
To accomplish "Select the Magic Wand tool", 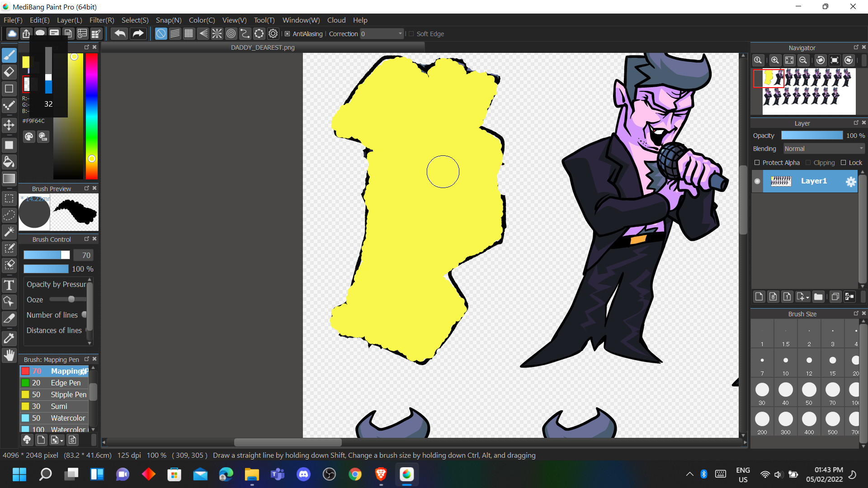I will click(9, 232).
